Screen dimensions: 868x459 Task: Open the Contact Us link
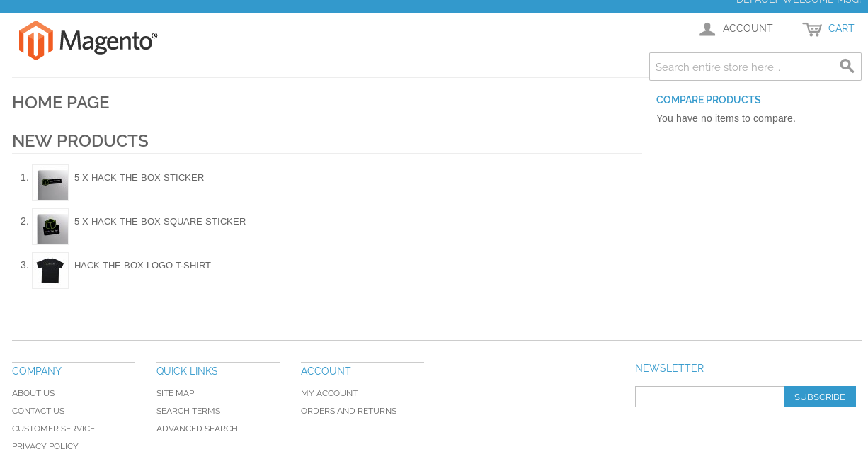[38, 411]
